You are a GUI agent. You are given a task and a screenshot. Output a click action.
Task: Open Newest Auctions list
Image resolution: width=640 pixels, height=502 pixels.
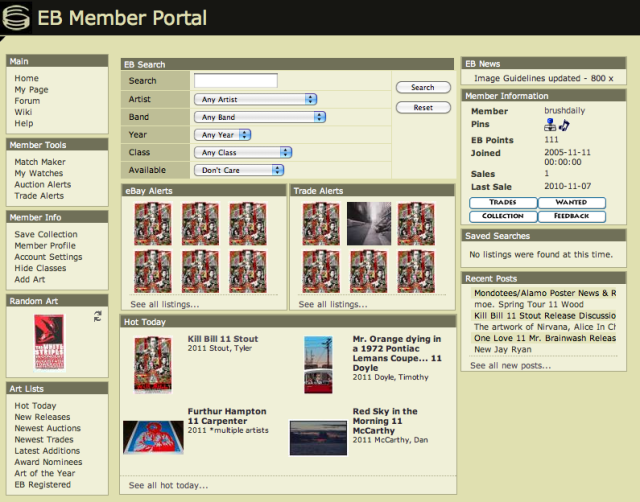point(48,428)
